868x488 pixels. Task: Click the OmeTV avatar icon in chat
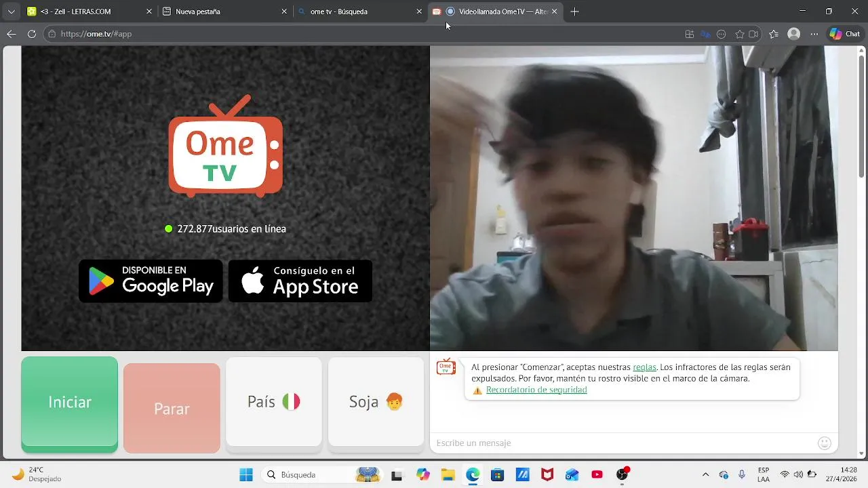point(446,367)
